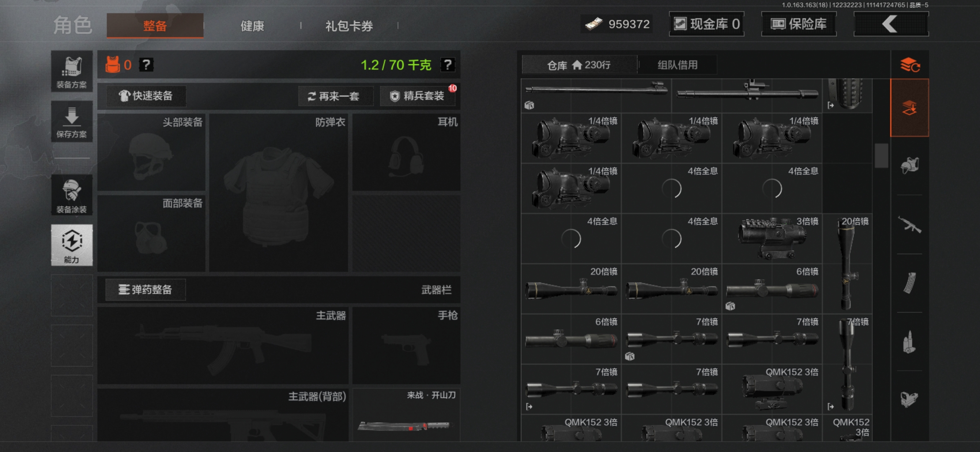Open the 精兵套装 elite set with badge 10
Viewport: 980px width, 452px height.
[x=418, y=96]
